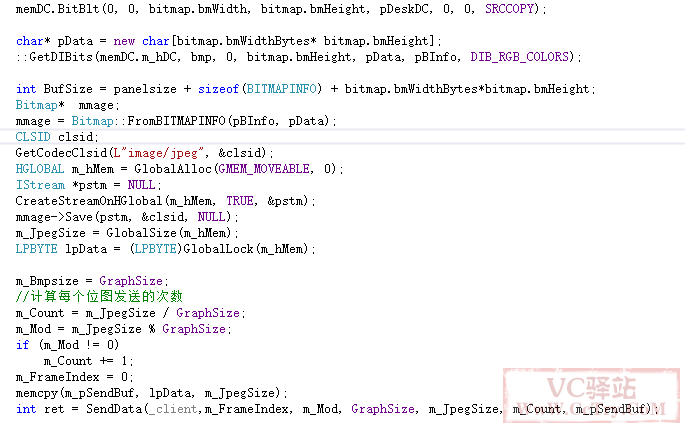Click 'Bitmap* mmage;' declaration
This screenshot has height=428, width=685.
(68, 105)
